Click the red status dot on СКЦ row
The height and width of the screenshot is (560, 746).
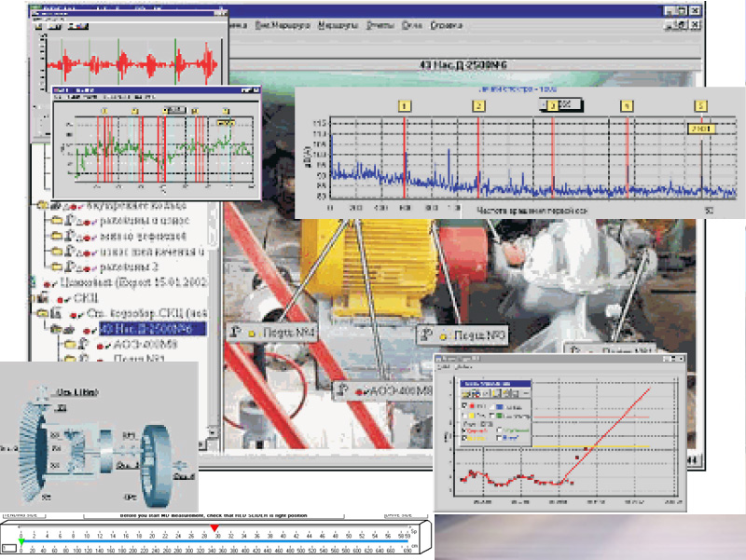(x=61, y=300)
